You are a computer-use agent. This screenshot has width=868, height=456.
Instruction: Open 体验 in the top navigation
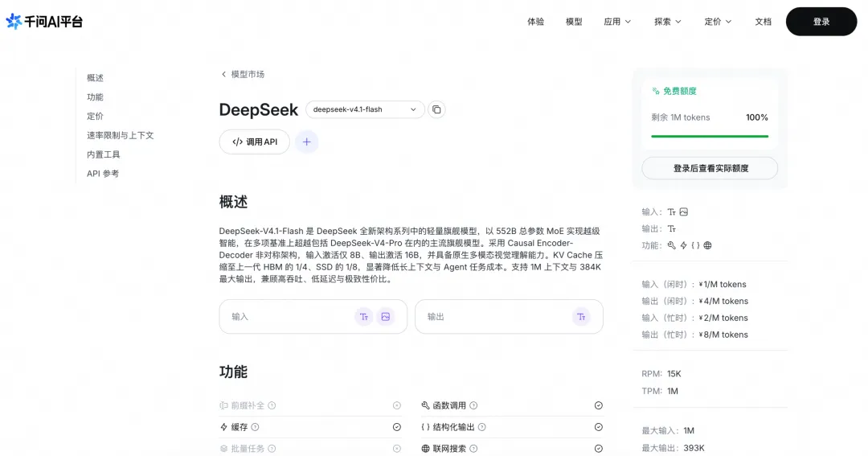point(536,22)
